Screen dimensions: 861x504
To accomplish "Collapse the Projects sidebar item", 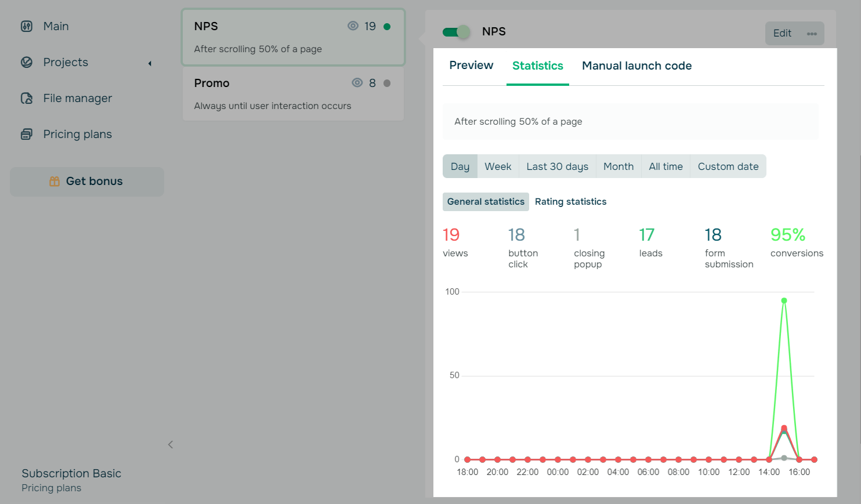I will 150,64.
